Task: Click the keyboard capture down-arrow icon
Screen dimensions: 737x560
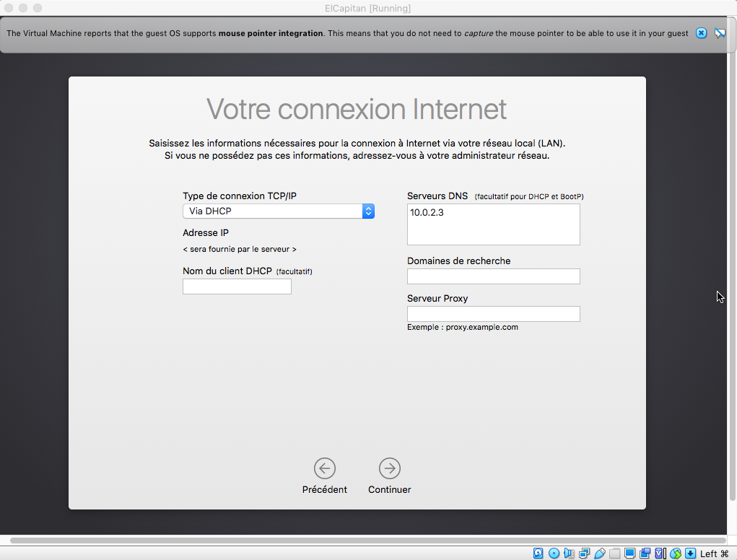Action: point(691,554)
